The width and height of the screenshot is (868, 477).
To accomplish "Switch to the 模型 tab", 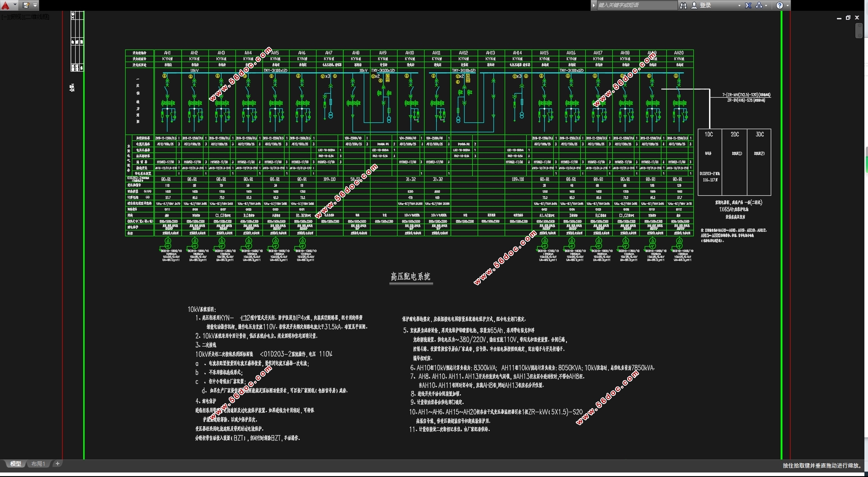I will coord(16,464).
